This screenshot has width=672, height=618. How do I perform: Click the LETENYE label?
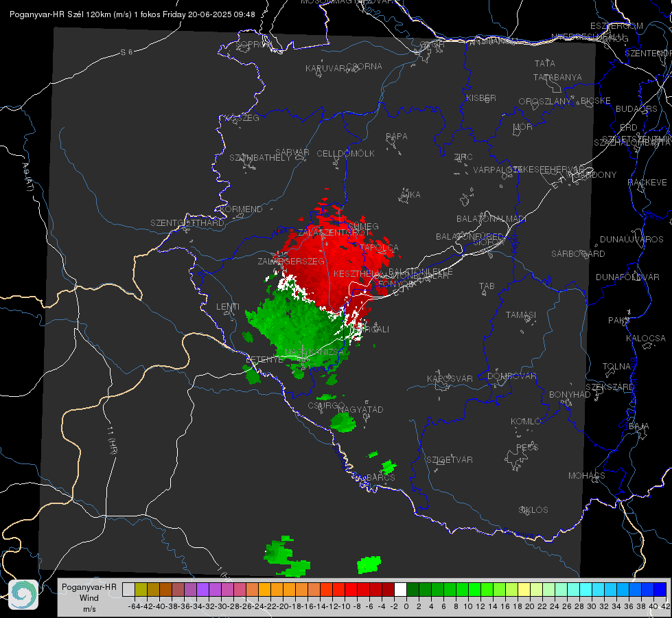tap(264, 360)
